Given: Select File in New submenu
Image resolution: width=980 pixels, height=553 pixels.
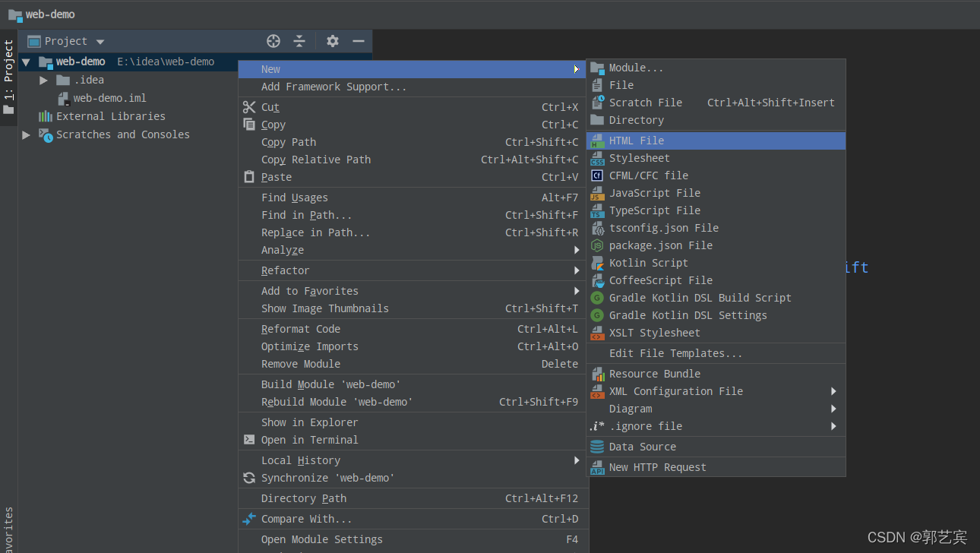Looking at the screenshot, I should (716, 85).
